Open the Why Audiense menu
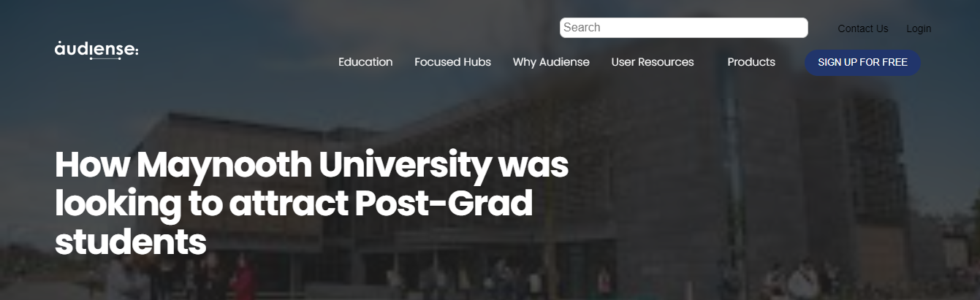 point(551,62)
